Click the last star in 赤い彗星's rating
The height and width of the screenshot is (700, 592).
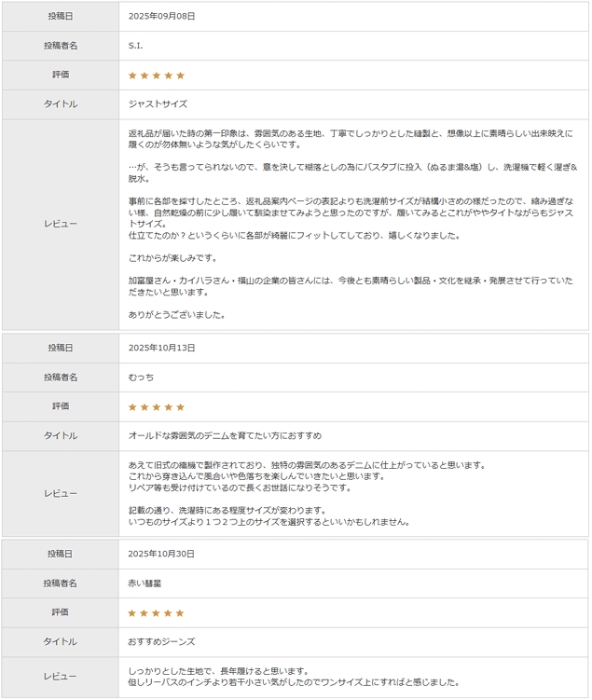pos(181,613)
